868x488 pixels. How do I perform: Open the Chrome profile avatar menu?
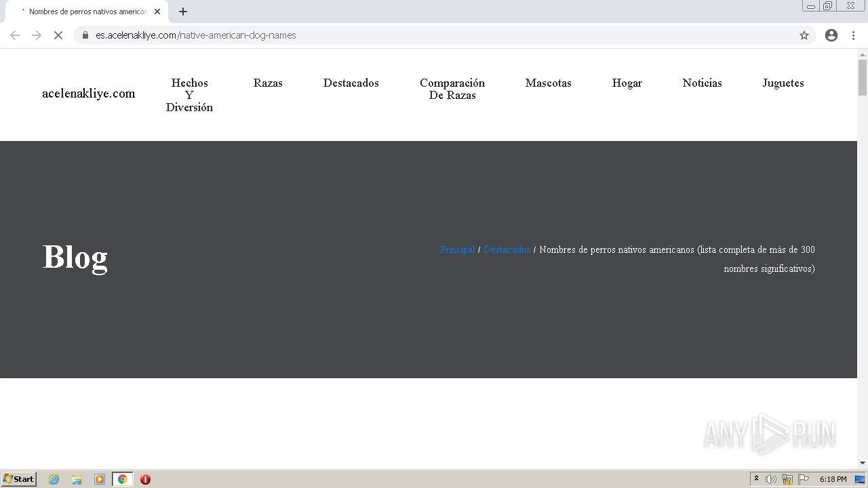[831, 35]
